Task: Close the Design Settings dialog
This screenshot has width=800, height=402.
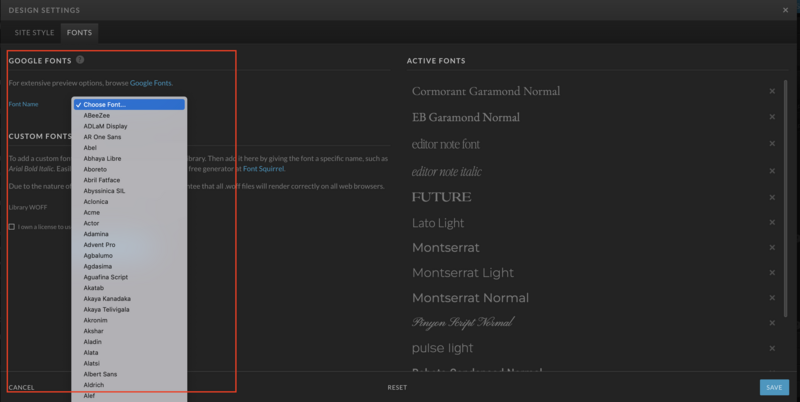Action: pyautogui.click(x=785, y=10)
